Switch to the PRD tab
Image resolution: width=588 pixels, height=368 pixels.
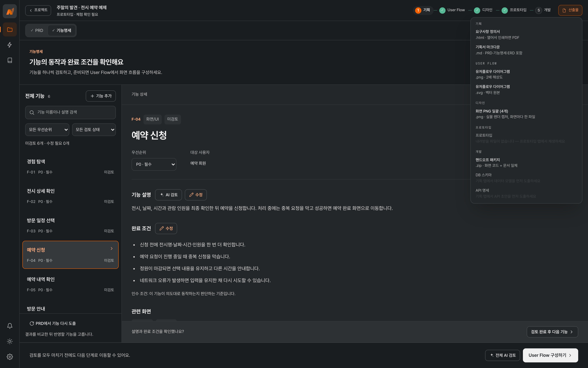pos(37,30)
